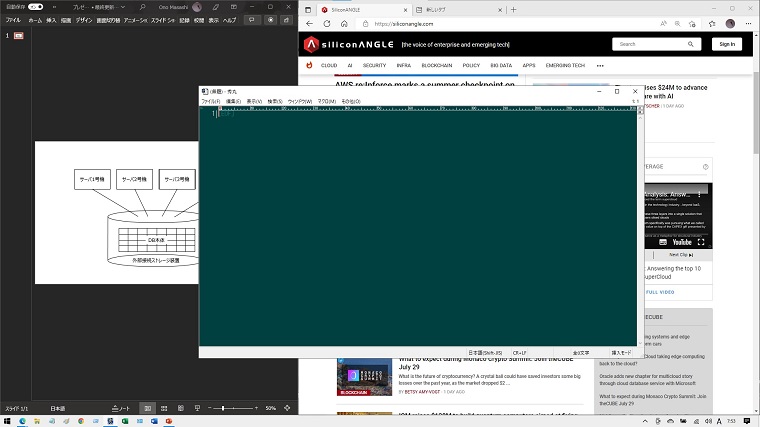Toggle the ノート notes pane button
This screenshot has height=427, width=760.
pos(120,409)
